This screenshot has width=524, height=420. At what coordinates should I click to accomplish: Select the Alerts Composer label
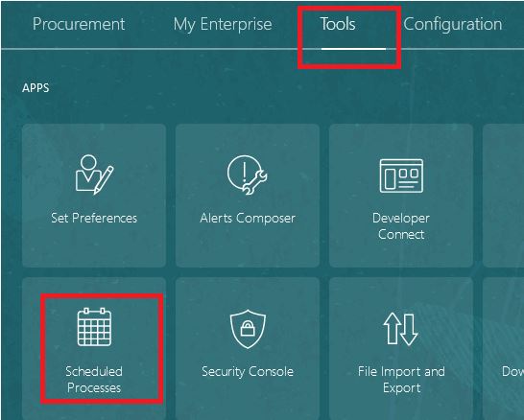click(x=248, y=219)
